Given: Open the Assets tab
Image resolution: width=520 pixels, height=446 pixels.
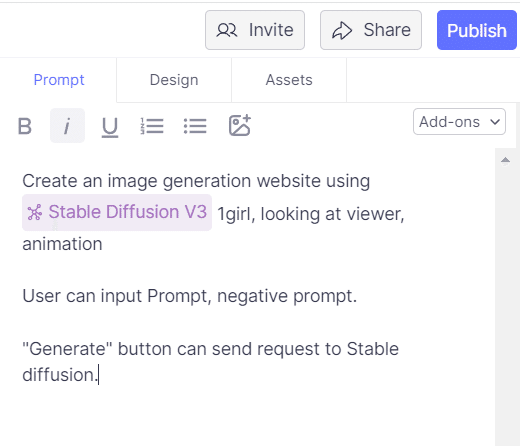Looking at the screenshot, I should click(x=289, y=80).
